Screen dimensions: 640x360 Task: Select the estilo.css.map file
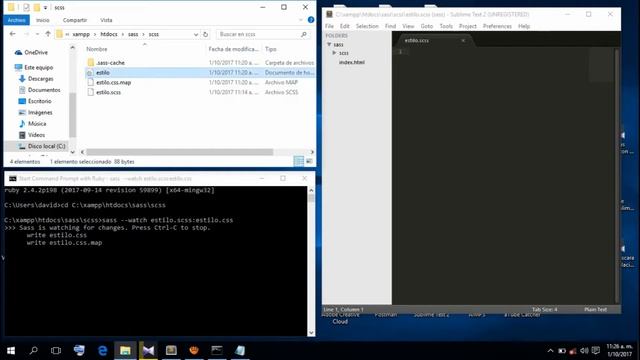pyautogui.click(x=113, y=82)
